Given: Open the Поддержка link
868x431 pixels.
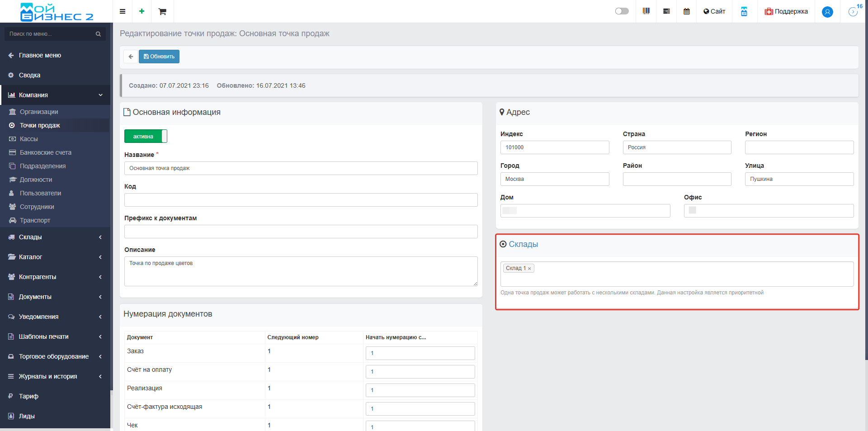Looking at the screenshot, I should click(x=786, y=11).
